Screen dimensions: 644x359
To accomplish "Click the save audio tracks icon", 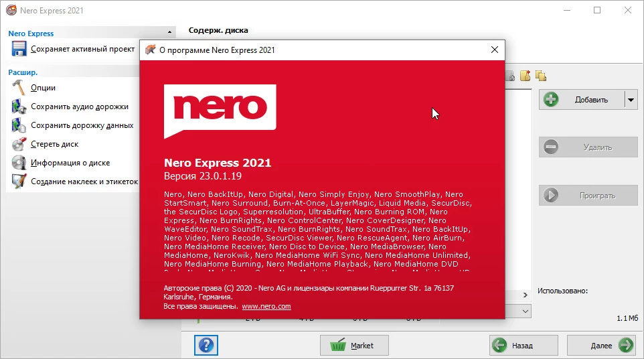I will pos(19,106).
